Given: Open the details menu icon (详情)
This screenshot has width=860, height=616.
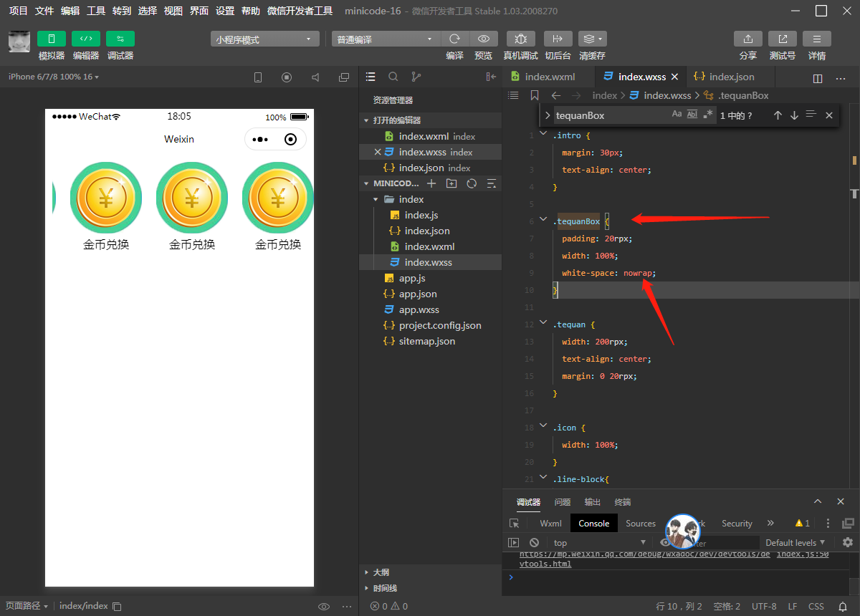Looking at the screenshot, I should point(817,39).
